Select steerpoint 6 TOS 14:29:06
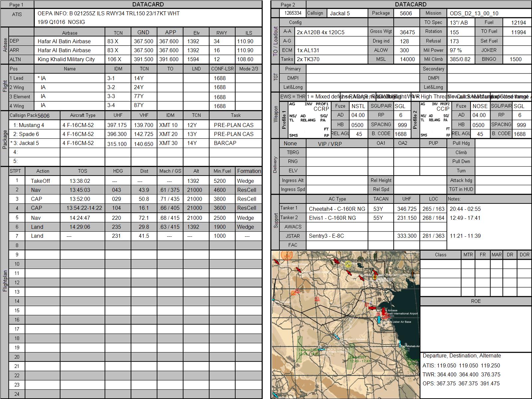The image size is (532, 399). (x=80, y=227)
